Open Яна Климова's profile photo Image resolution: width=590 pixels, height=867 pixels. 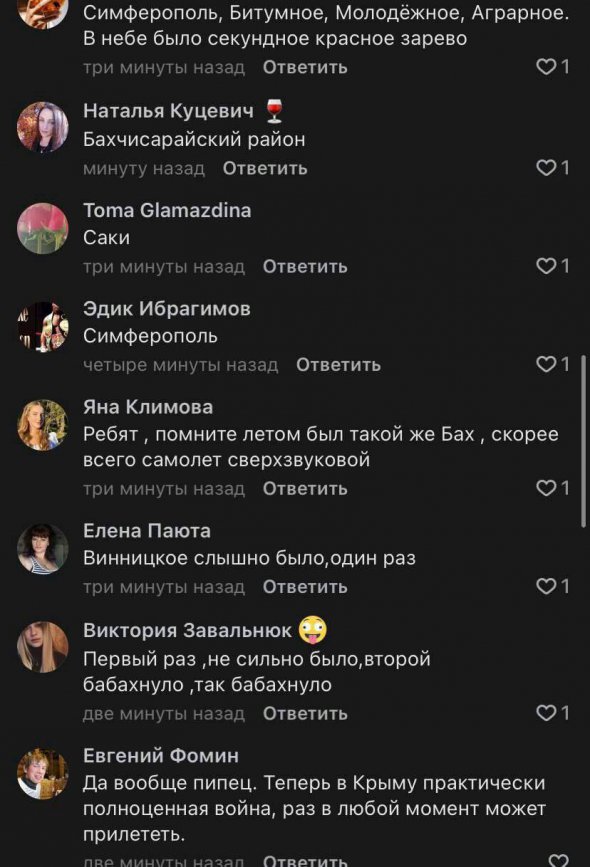click(40, 425)
